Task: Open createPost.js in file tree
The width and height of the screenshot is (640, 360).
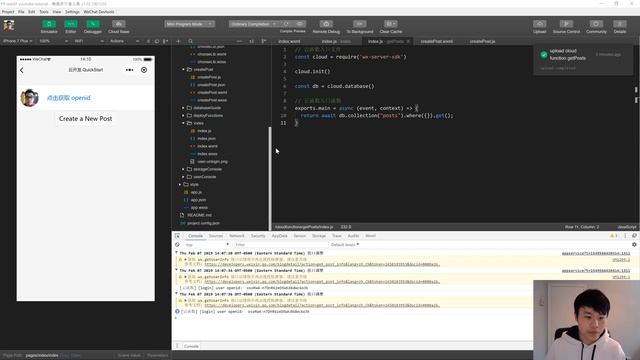Action: [x=209, y=77]
